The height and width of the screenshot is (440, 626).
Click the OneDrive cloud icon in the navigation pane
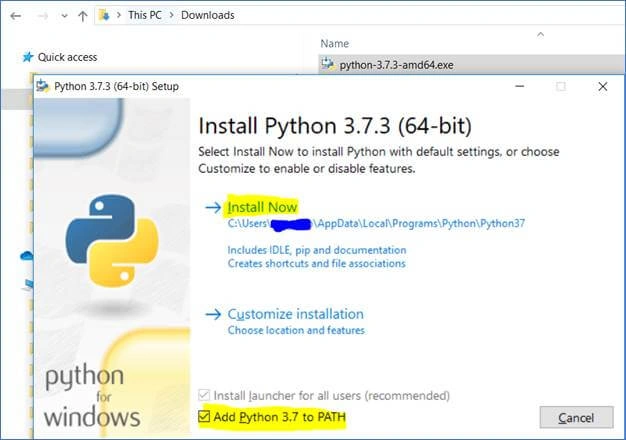tap(26, 255)
